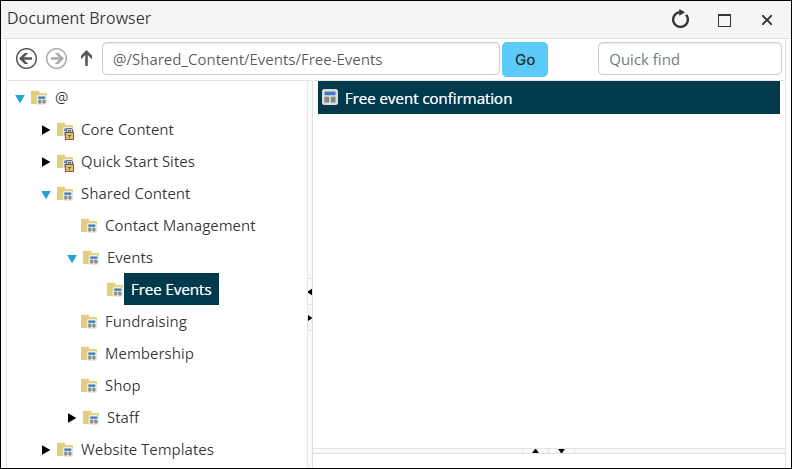Expand the Staff folder

click(x=72, y=418)
